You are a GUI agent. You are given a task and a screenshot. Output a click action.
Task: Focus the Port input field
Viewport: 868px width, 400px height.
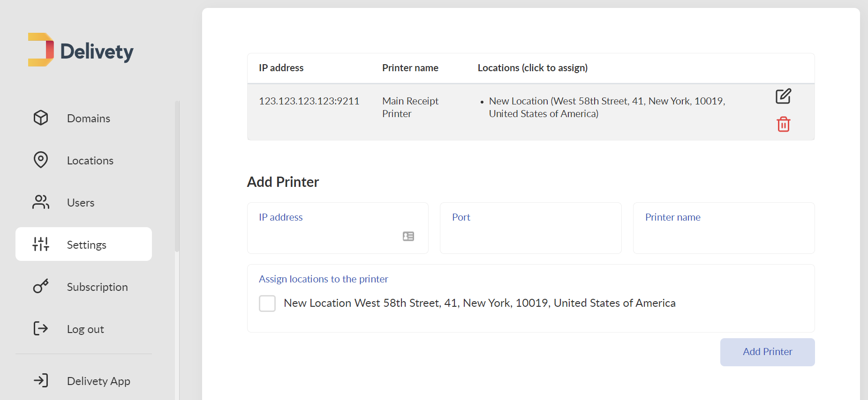tap(531, 228)
